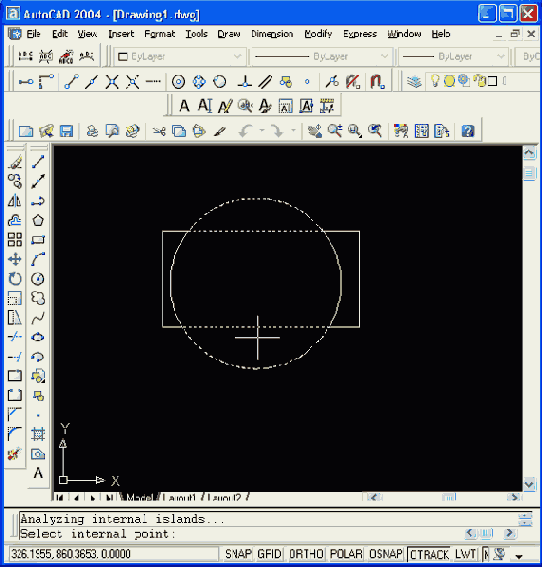The height and width of the screenshot is (567, 542).
Task: Click the Match Properties brush icon
Action: (220, 131)
